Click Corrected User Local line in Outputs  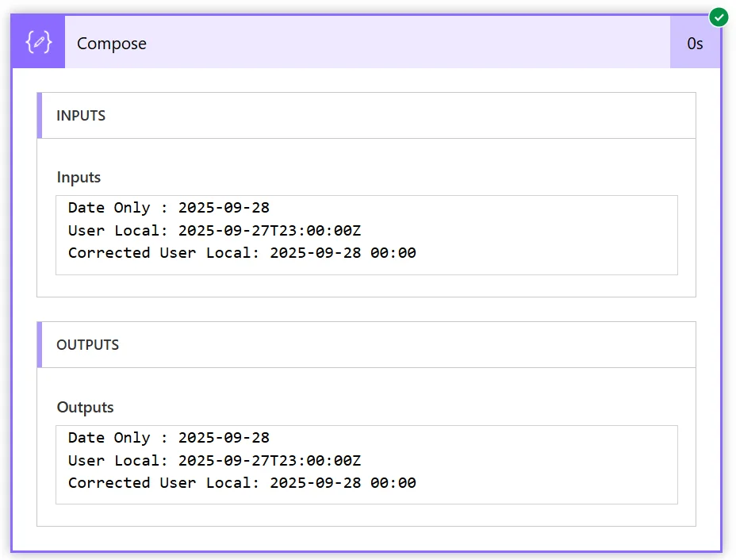(x=242, y=483)
